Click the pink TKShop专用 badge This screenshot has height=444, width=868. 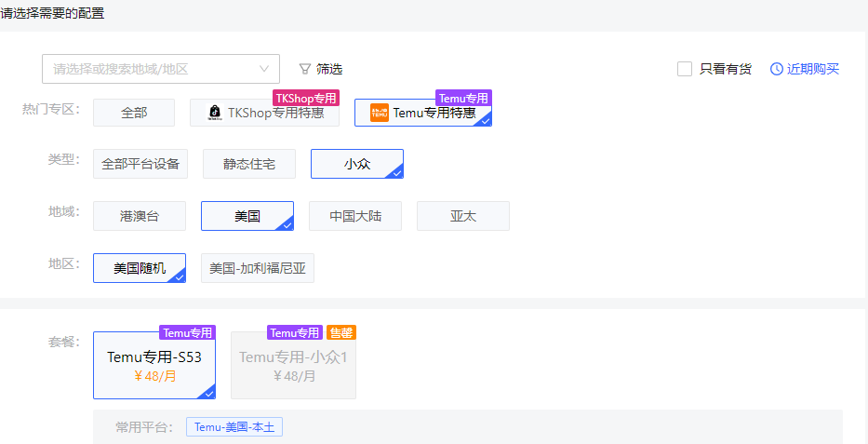point(306,98)
